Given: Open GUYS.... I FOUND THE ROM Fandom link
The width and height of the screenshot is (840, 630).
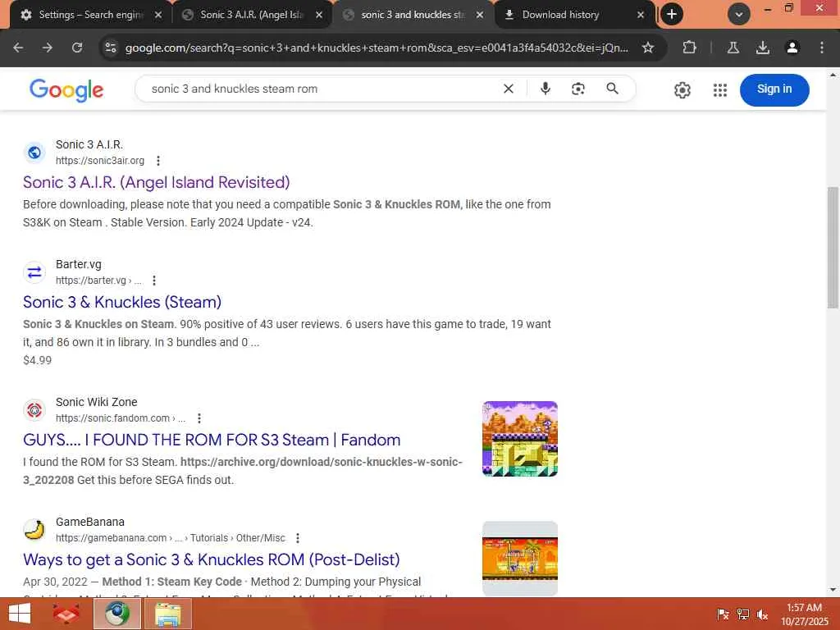Looking at the screenshot, I should pyautogui.click(x=212, y=440).
